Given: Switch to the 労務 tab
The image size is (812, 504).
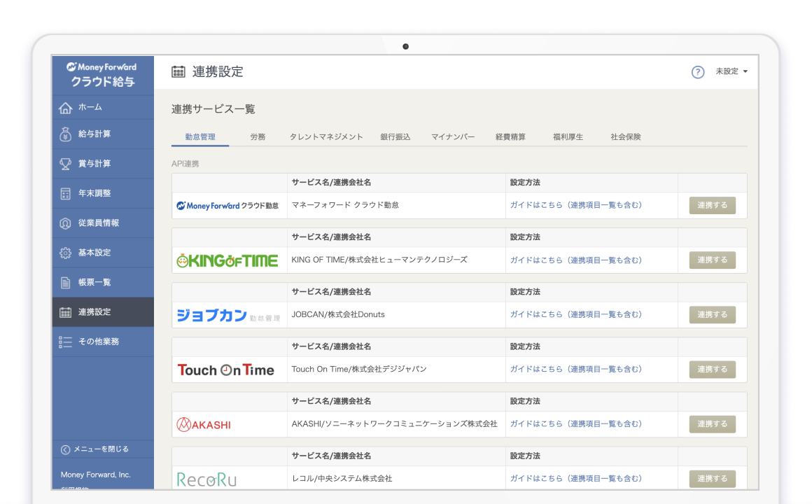Looking at the screenshot, I should [258, 136].
